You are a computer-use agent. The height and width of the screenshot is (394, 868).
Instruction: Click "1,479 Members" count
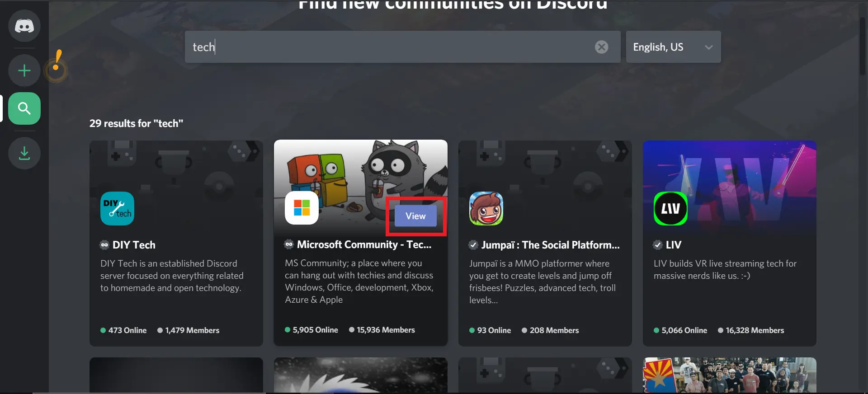188,330
